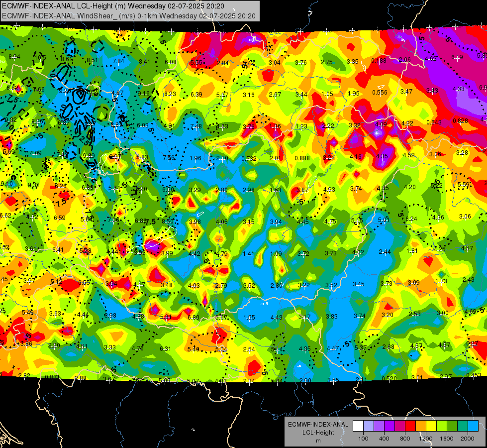Screen dimensions: 487x448
Task: Click the lime green legend swatch
Action: (441, 426)
